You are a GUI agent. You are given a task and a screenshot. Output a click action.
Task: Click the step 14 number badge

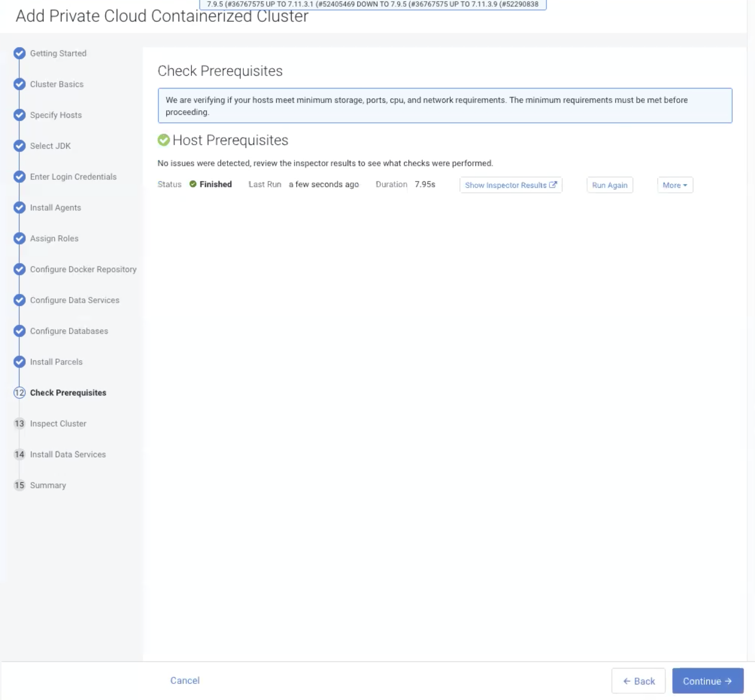click(x=19, y=455)
